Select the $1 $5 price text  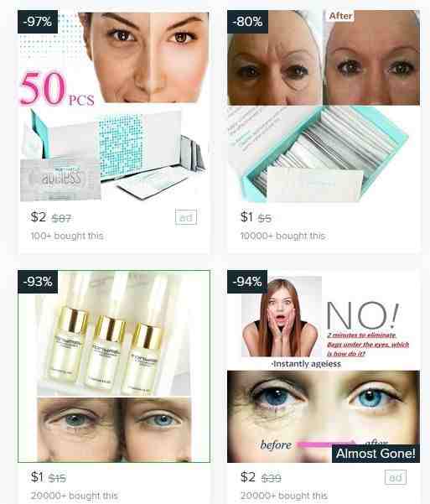point(256,217)
